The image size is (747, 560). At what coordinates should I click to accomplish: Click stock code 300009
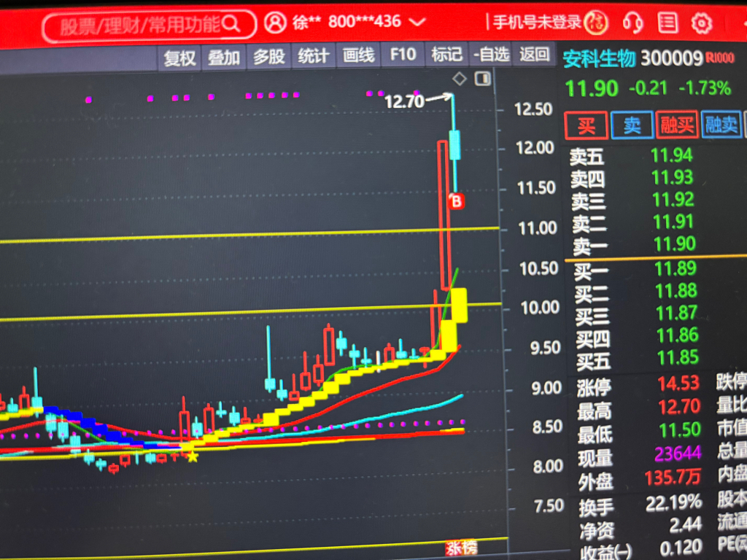coord(671,58)
